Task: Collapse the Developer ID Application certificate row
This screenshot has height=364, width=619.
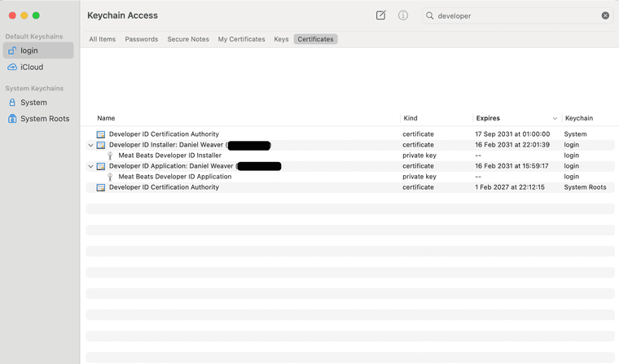Action: (90, 166)
